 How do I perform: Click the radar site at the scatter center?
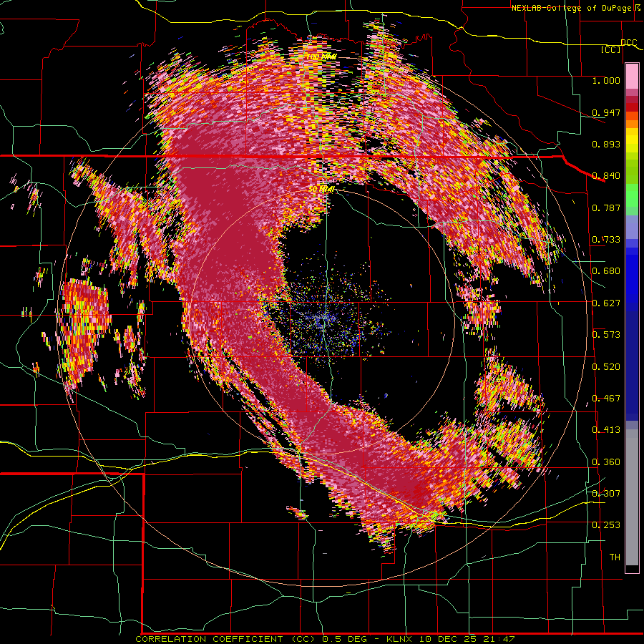click(x=324, y=317)
